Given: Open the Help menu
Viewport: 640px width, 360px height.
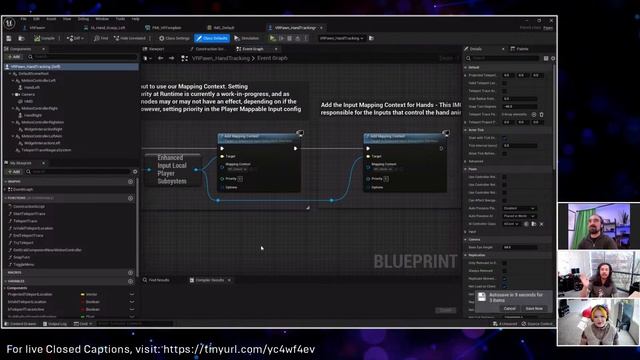Looking at the screenshot, I should click(x=136, y=19).
